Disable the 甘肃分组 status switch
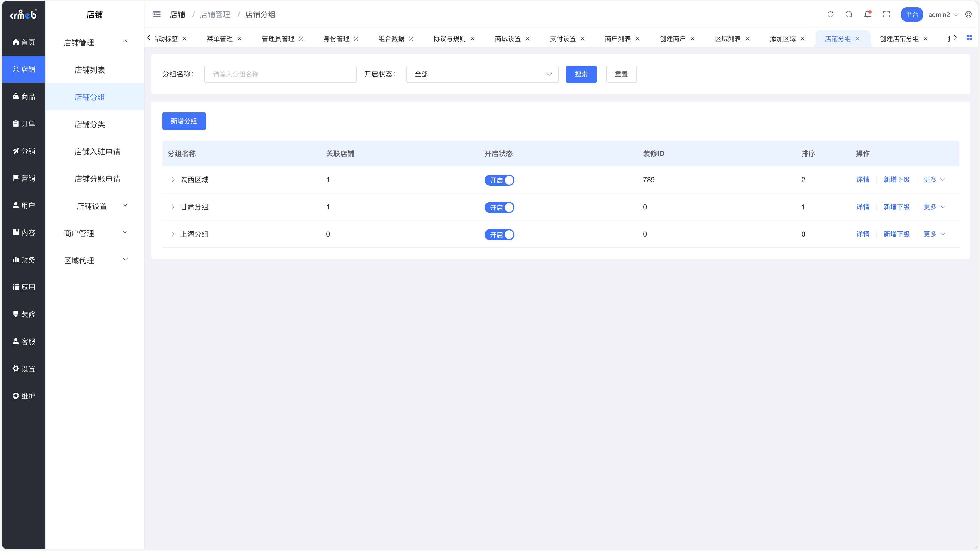Screen dimensions: 980x551 [x=499, y=207]
